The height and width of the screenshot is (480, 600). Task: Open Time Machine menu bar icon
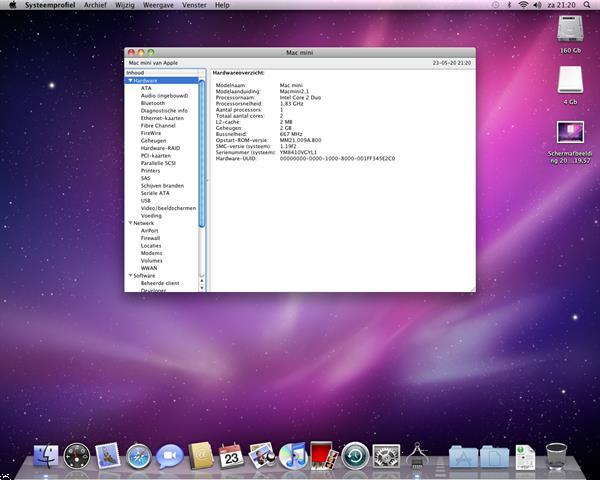(x=496, y=5)
